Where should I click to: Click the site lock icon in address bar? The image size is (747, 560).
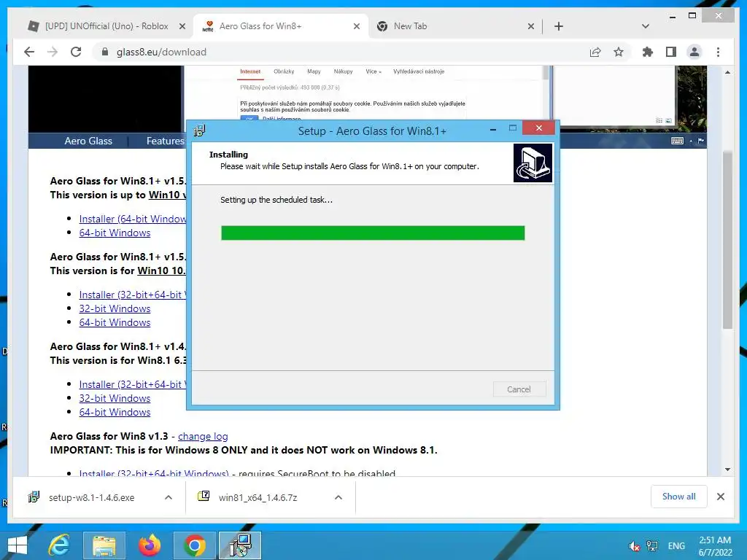105,52
